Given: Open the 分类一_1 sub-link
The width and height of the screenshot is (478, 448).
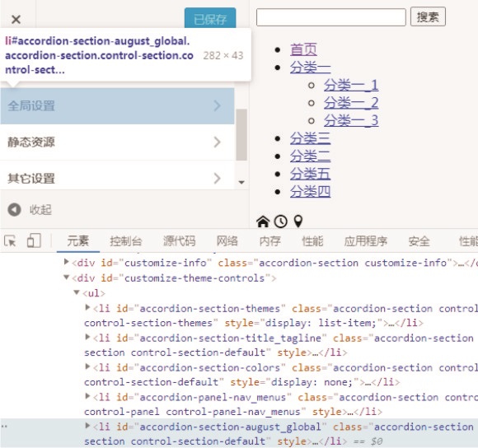Looking at the screenshot, I should (x=351, y=85).
